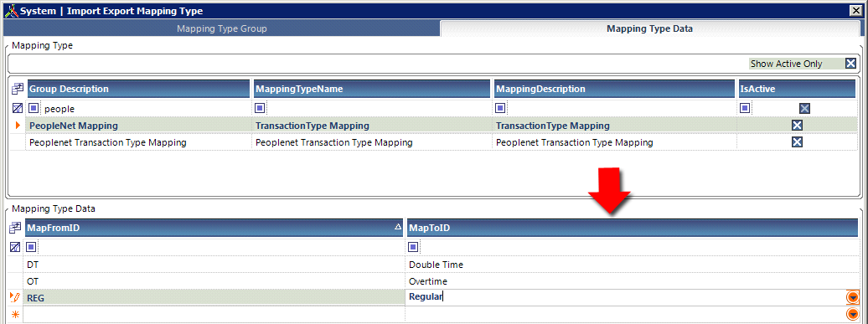Clear filter row icon in Mapping Type grid
The width and height of the screenshot is (868, 324).
(x=17, y=108)
